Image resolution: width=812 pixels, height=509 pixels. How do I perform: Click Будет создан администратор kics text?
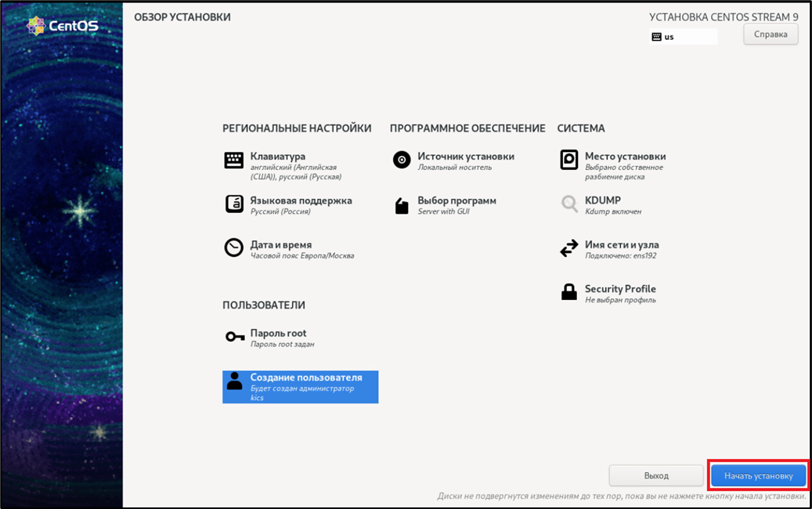pyautogui.click(x=302, y=393)
